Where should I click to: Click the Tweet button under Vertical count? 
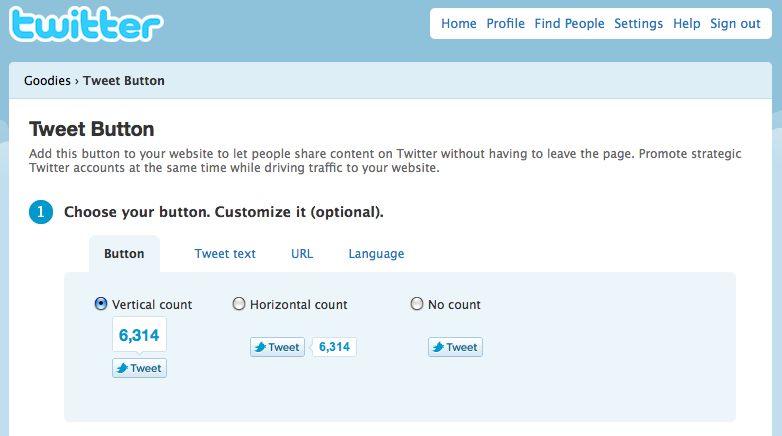pyautogui.click(x=139, y=368)
